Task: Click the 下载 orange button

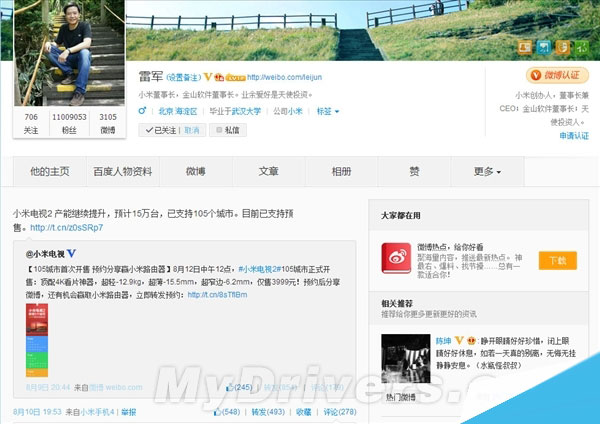Action: 558,261
